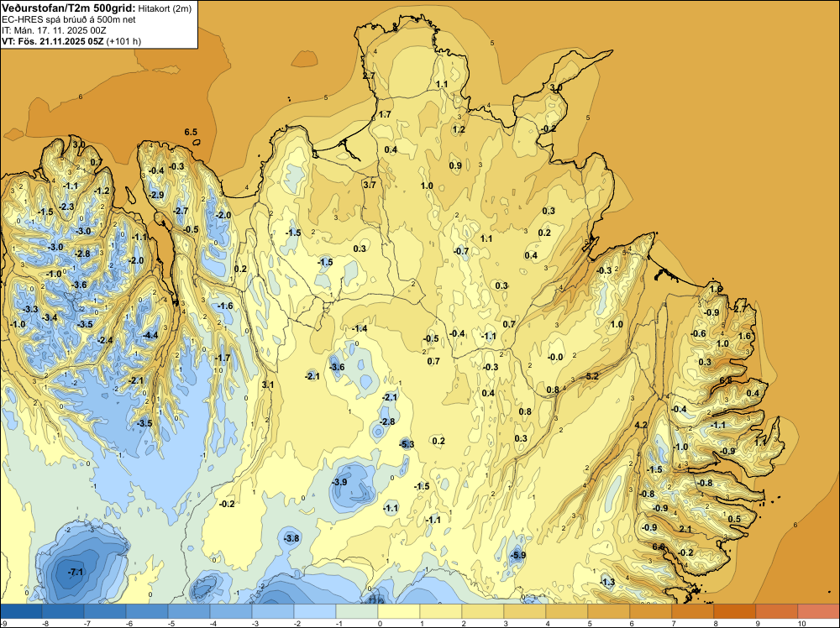Viewport: 840px width, 628px height.
Task: Click the '-0.0' temperature value
Action: pyautogui.click(x=555, y=357)
